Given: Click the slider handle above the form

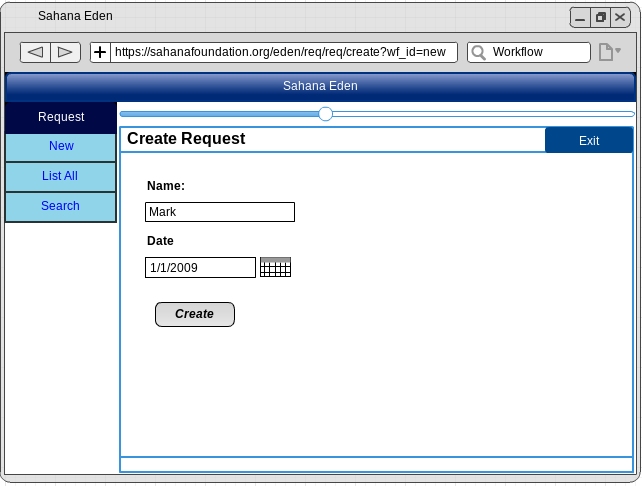Looking at the screenshot, I should tap(325, 114).
